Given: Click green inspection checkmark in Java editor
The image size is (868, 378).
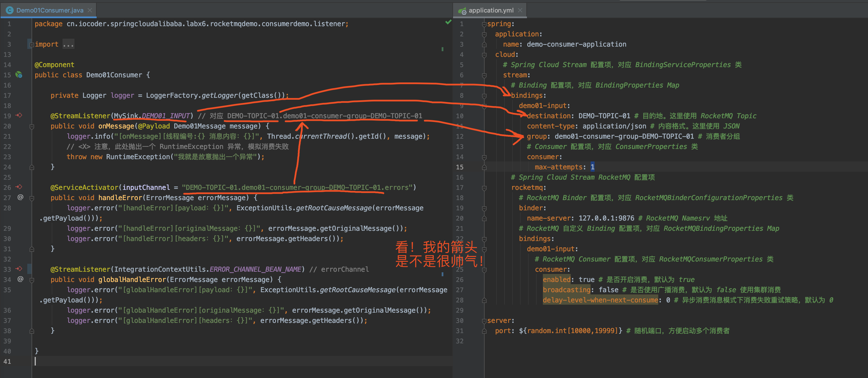Looking at the screenshot, I should (x=448, y=22).
